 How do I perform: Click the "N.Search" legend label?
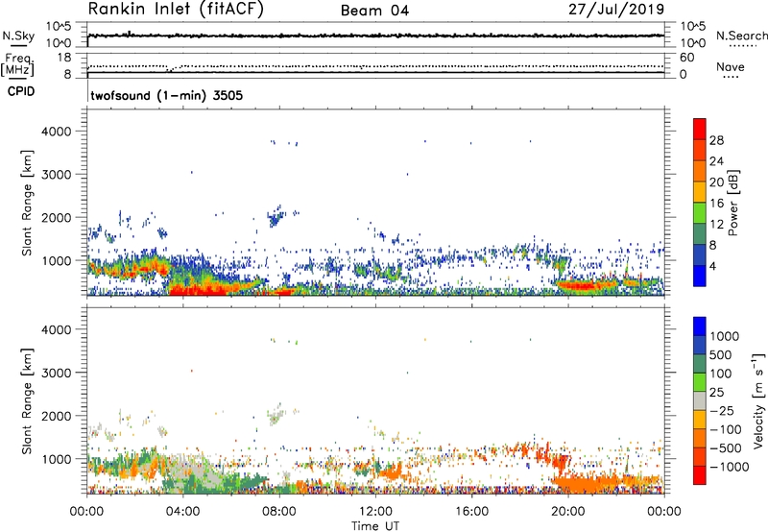coord(741,36)
